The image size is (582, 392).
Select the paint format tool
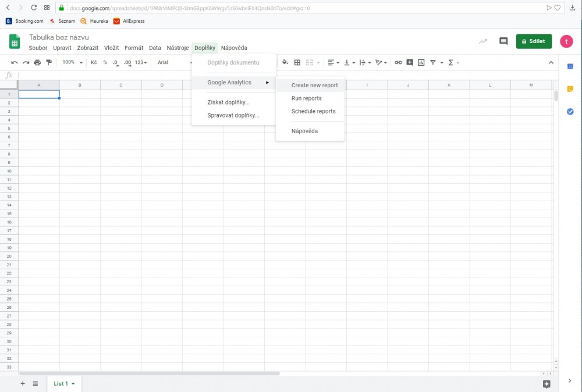pos(49,62)
